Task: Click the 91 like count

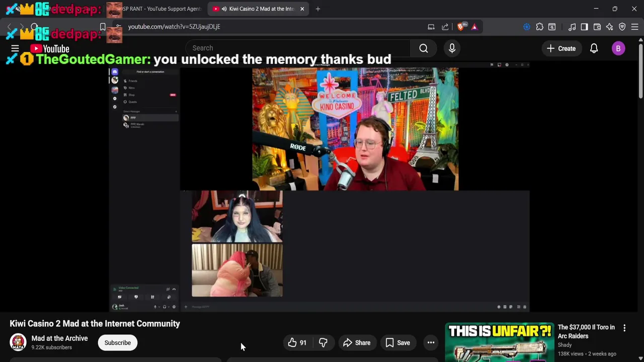Action: pyautogui.click(x=303, y=343)
